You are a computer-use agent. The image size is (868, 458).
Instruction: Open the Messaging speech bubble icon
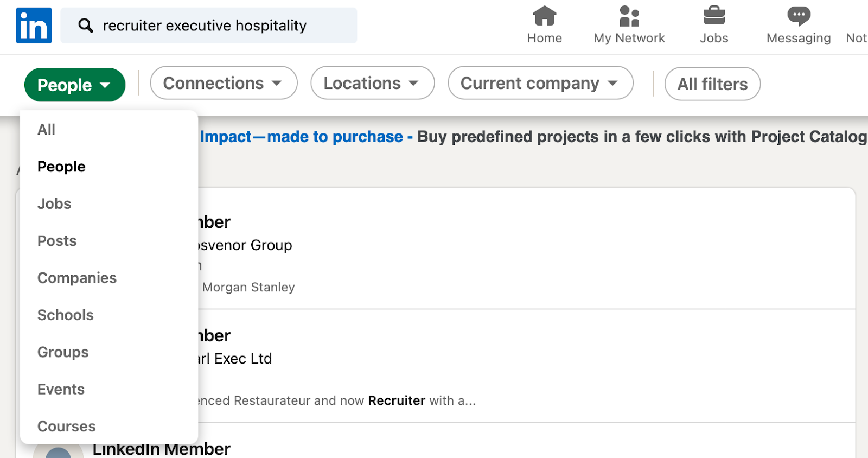coord(798,16)
